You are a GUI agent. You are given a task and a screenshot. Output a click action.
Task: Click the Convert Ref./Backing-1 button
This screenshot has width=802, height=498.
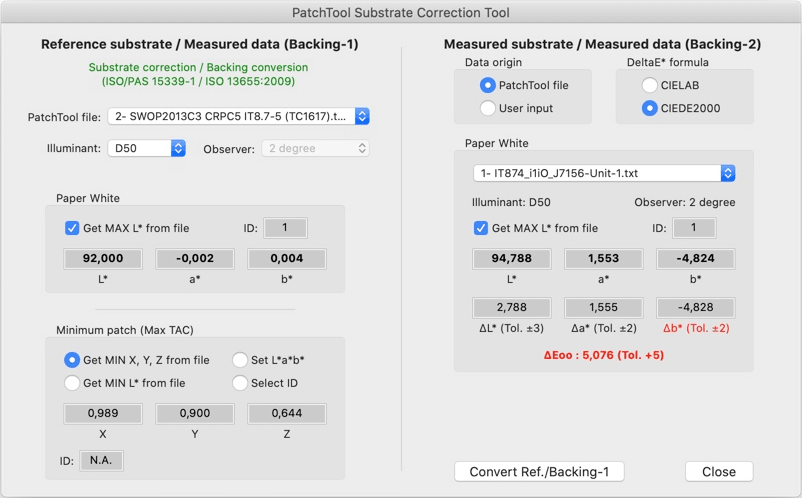pyautogui.click(x=539, y=472)
